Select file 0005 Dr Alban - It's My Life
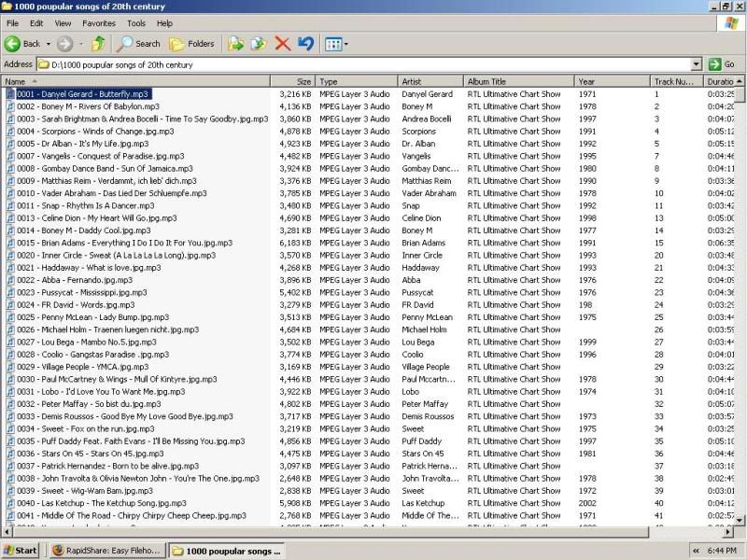The height and width of the screenshot is (560, 747). 82,144
